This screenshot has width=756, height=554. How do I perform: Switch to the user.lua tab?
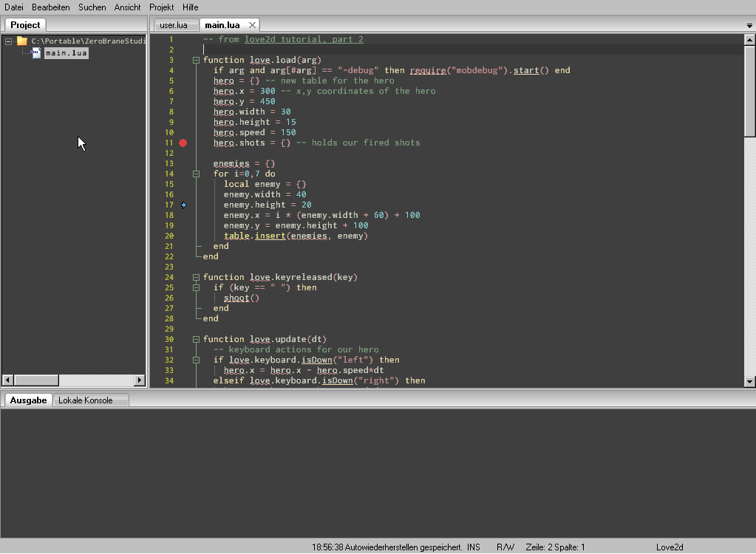coord(174,25)
